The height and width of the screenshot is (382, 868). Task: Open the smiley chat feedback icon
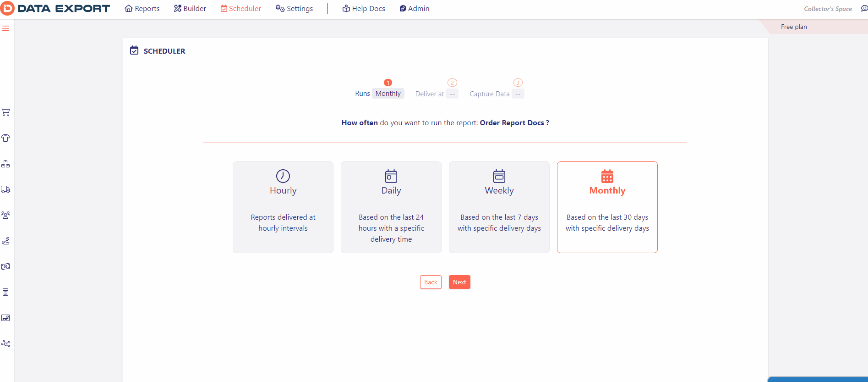coord(864,9)
